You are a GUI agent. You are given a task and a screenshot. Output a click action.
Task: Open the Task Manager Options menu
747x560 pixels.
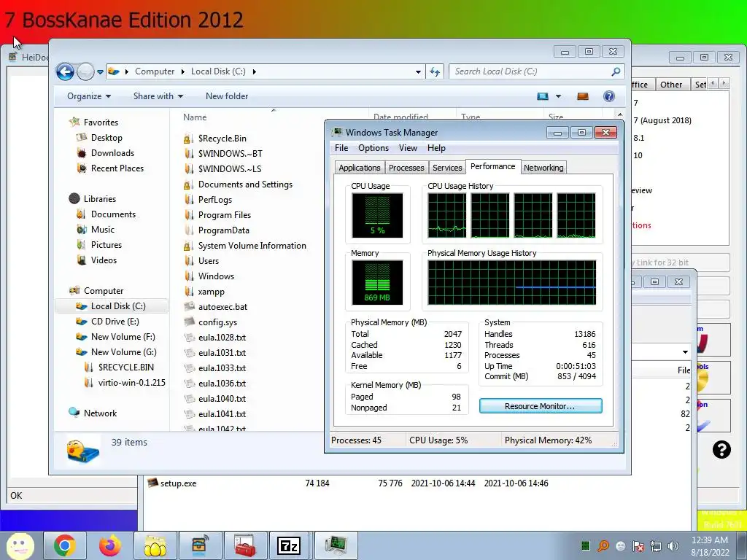pyautogui.click(x=373, y=148)
